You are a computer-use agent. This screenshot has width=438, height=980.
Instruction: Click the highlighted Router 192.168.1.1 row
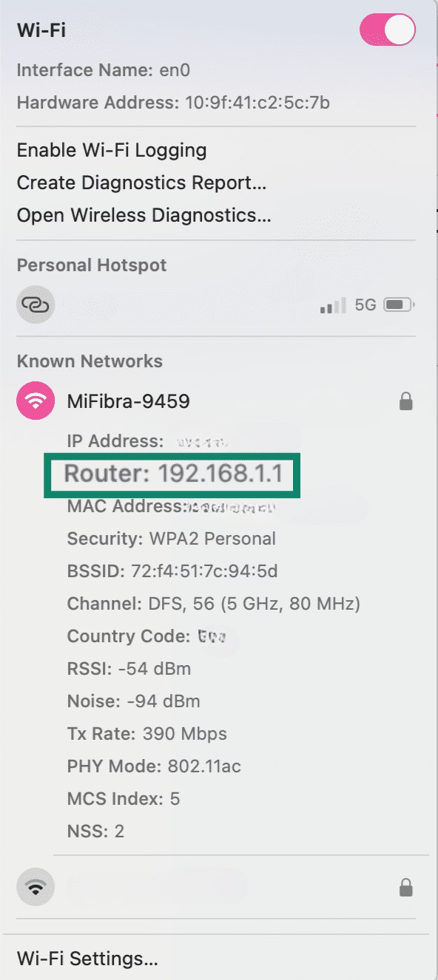(172, 474)
